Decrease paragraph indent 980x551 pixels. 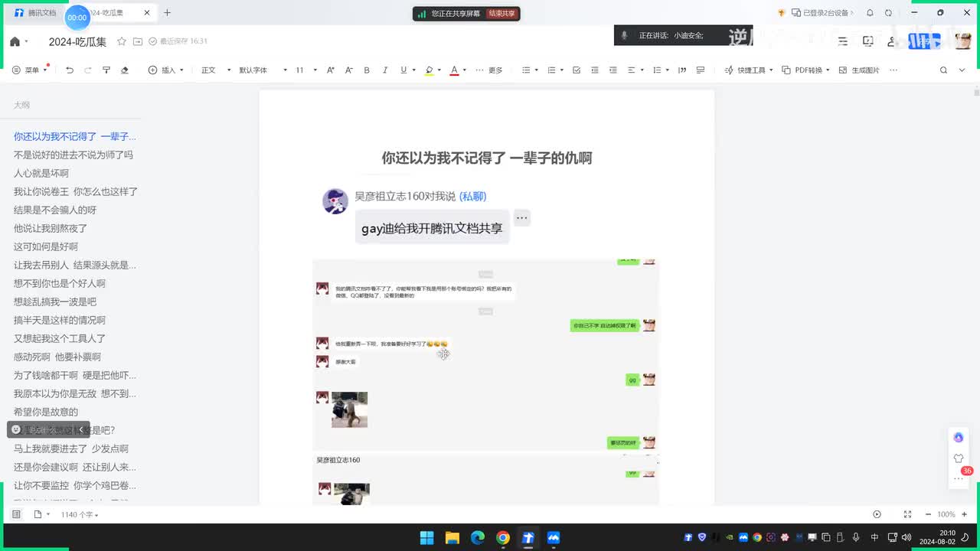[595, 70]
